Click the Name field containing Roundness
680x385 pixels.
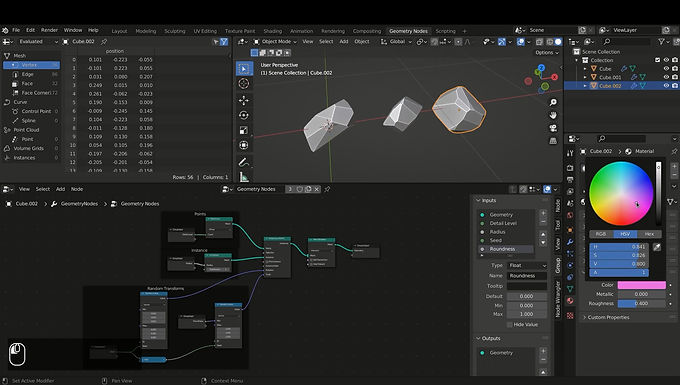point(527,276)
